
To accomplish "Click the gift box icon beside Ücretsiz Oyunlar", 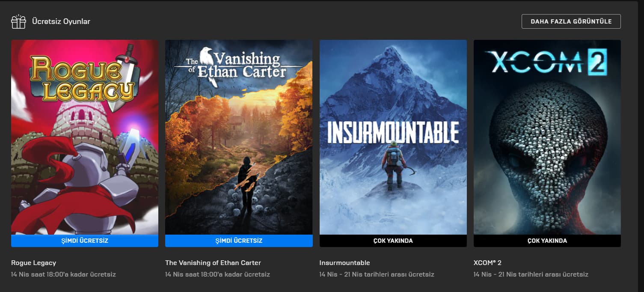I will click(18, 22).
